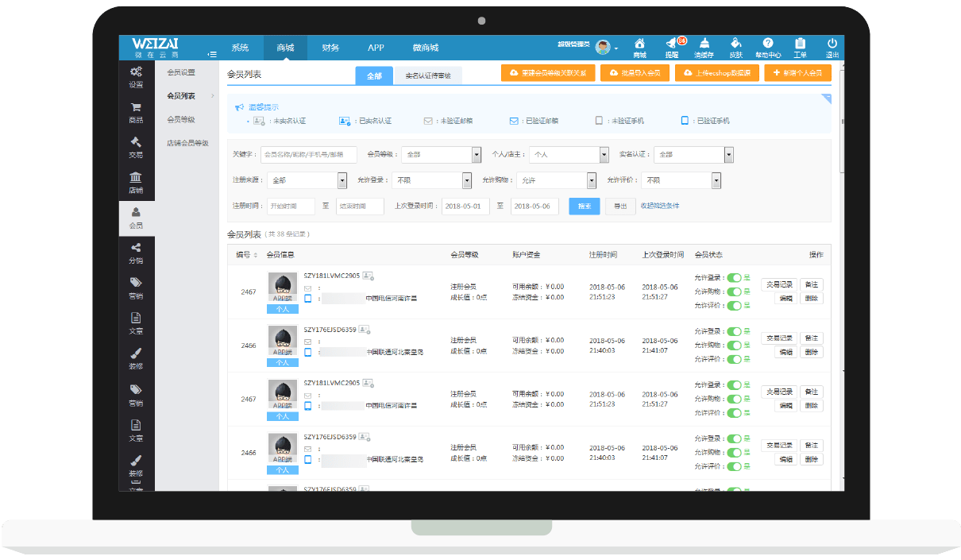Image resolution: width=961 pixels, height=560 pixels.
Task: Expand the 允许登录 filter dropdown
Action: click(432, 180)
